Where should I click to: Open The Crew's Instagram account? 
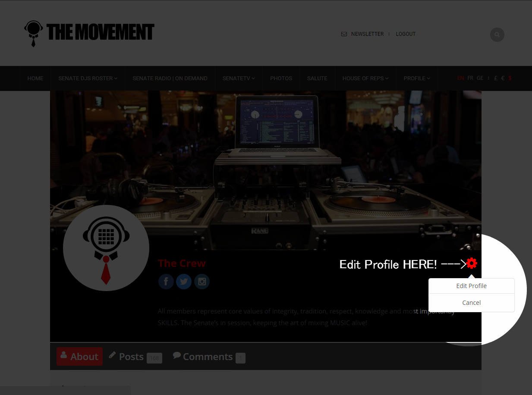coord(202,281)
